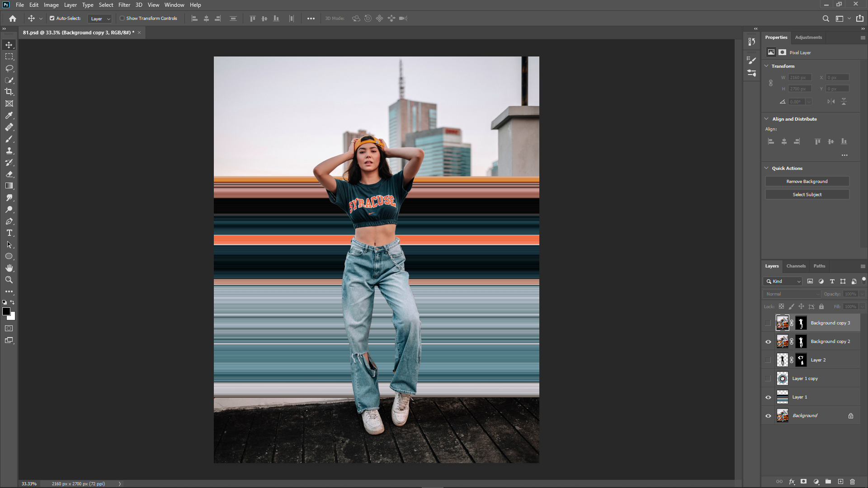The height and width of the screenshot is (488, 868).
Task: Click the zoom percentage field in status bar
Action: (29, 483)
